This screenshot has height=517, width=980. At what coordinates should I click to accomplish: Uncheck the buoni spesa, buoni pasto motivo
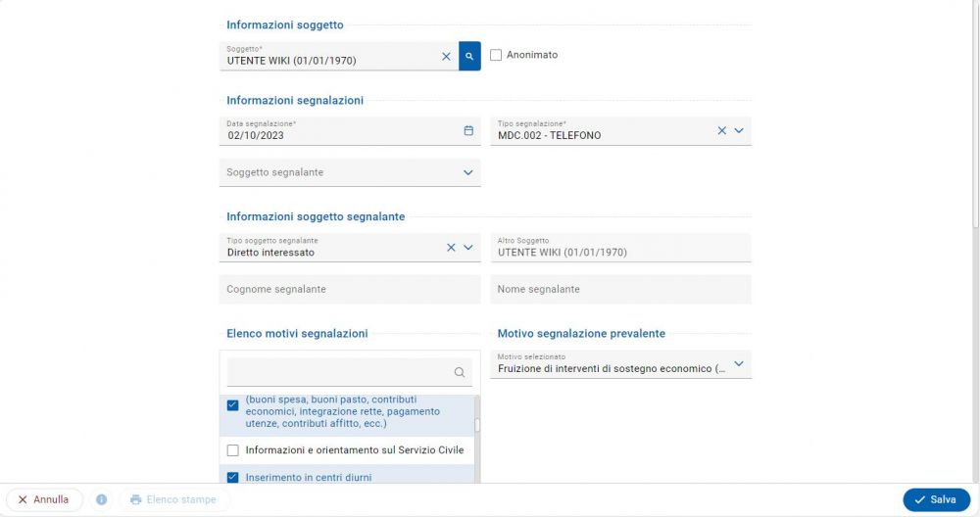point(232,405)
